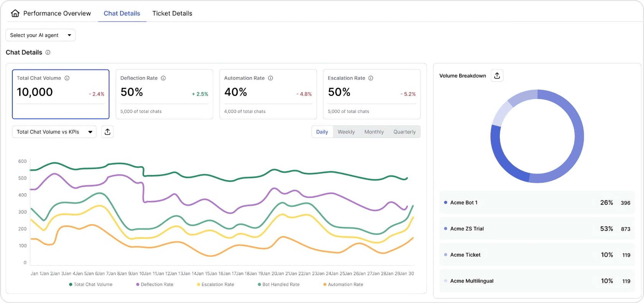Toggle Total Chat Volume legend item
644x303 pixels.
[91, 285]
